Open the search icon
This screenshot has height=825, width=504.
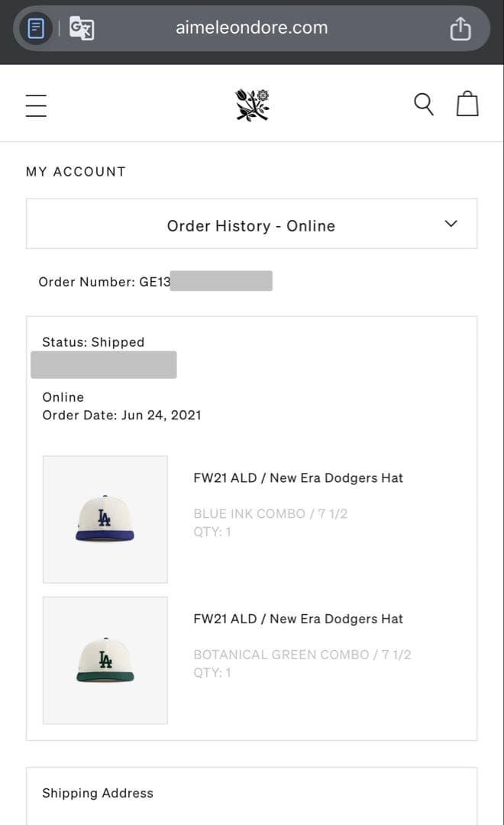pos(424,104)
